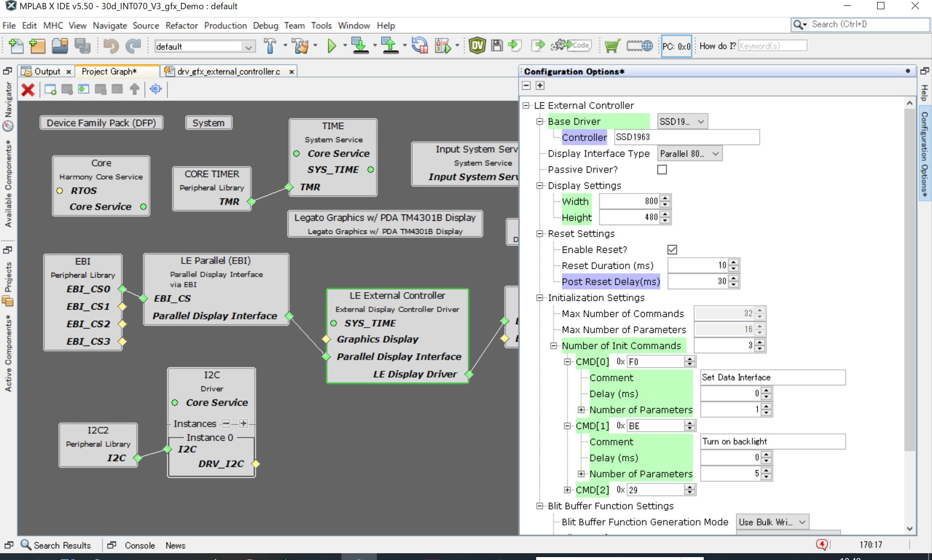
Task: Click Read Device Memory upload icon
Action: click(x=390, y=46)
